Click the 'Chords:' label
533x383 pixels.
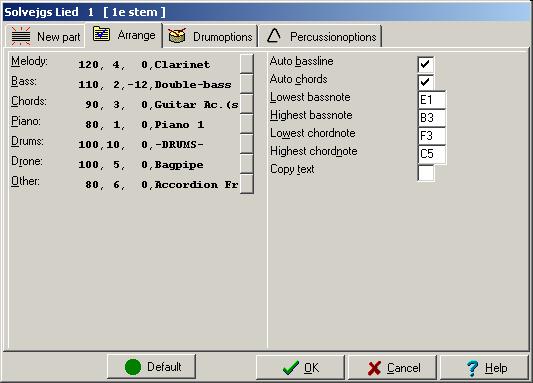point(29,102)
